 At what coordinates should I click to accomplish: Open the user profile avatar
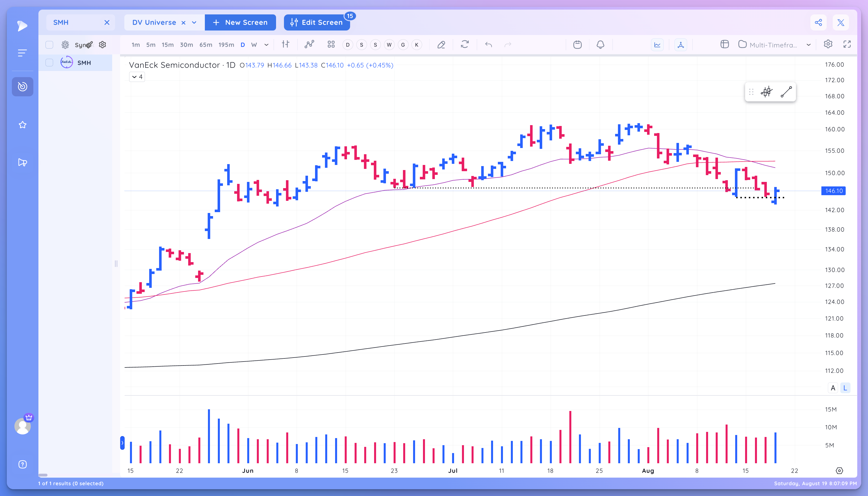coord(23,426)
